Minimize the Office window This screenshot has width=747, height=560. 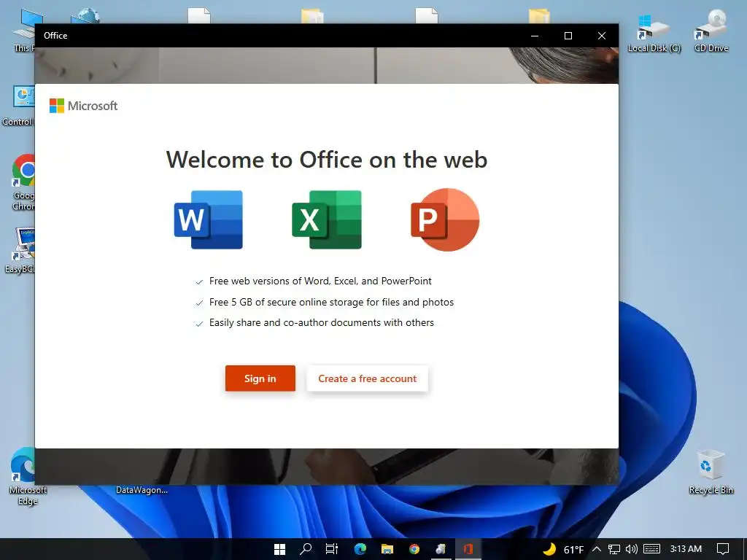[535, 36]
